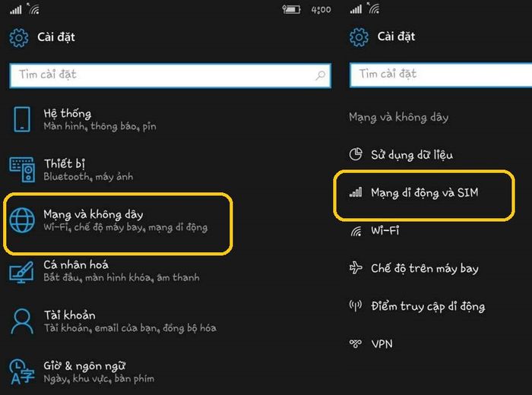Screen dimensions: 532x395
Task: Tap the signal bars icon for Mạng di động và SIM
Action: pyautogui.click(x=356, y=193)
